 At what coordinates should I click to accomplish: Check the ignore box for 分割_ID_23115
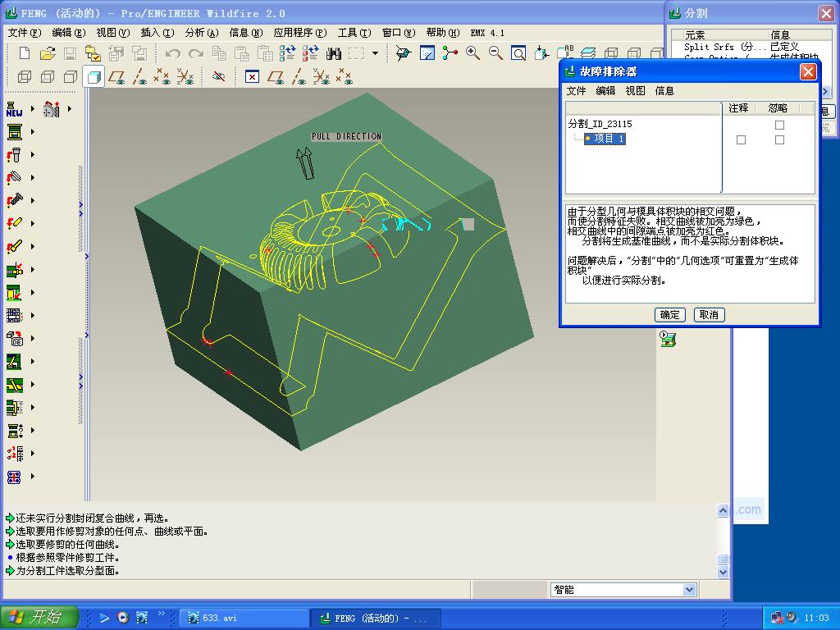[x=779, y=125]
